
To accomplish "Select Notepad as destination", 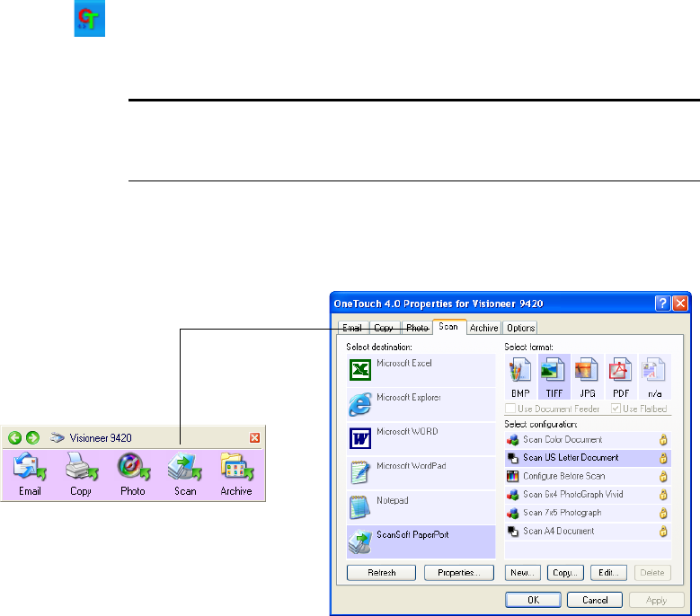I will pos(421,507).
